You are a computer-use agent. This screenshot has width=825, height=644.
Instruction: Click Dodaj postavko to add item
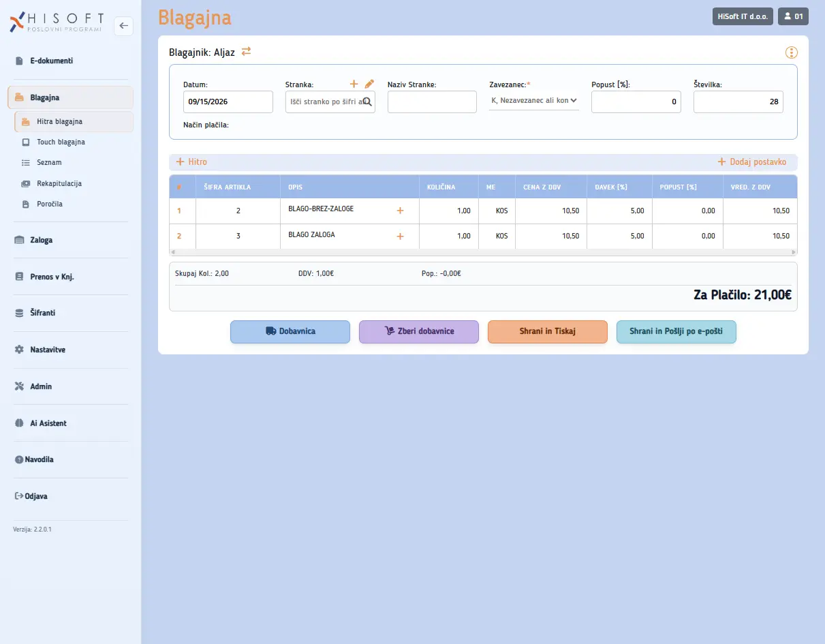coord(752,162)
